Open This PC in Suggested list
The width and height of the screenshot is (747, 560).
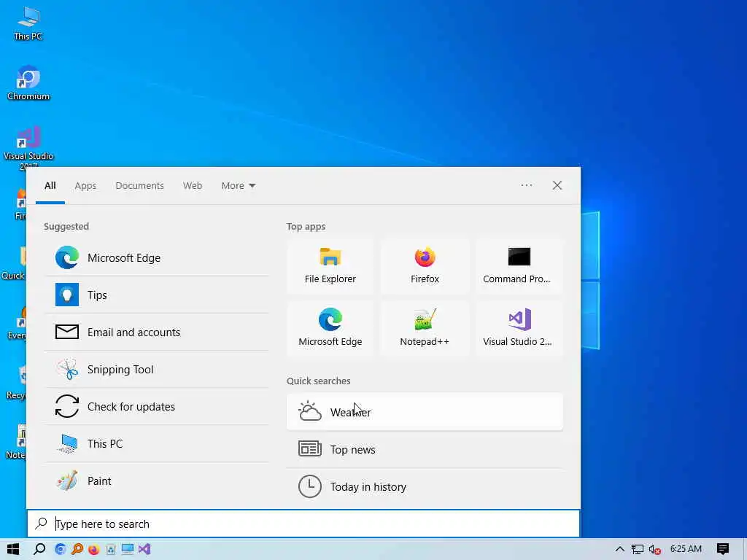156,443
